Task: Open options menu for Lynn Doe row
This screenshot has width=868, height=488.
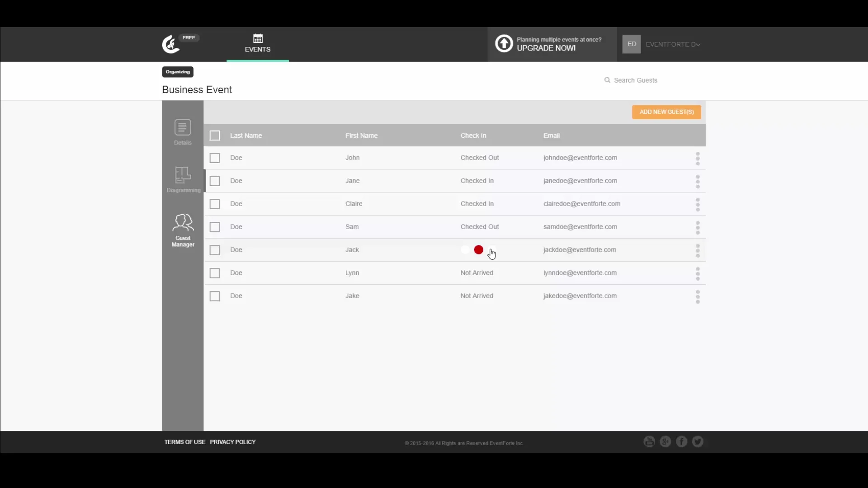Action: pos(698,274)
